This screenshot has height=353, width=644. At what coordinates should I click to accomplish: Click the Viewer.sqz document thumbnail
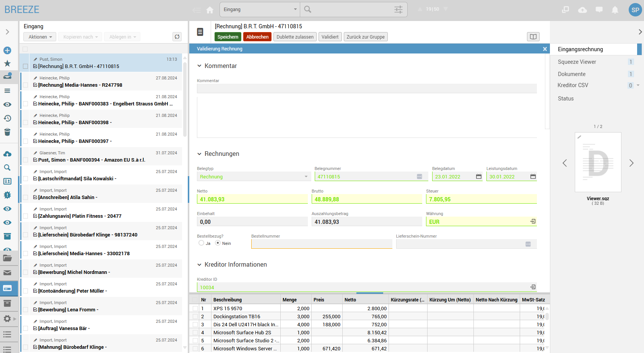point(598,162)
